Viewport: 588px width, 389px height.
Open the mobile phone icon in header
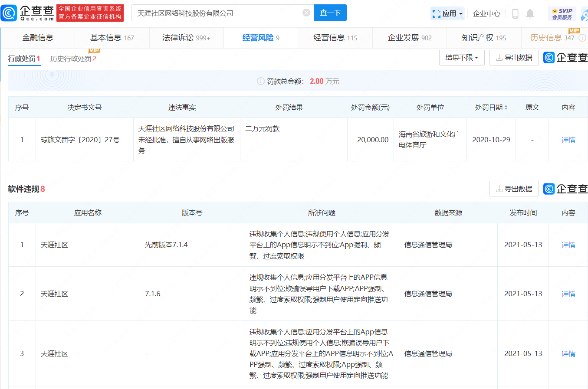[515, 13]
